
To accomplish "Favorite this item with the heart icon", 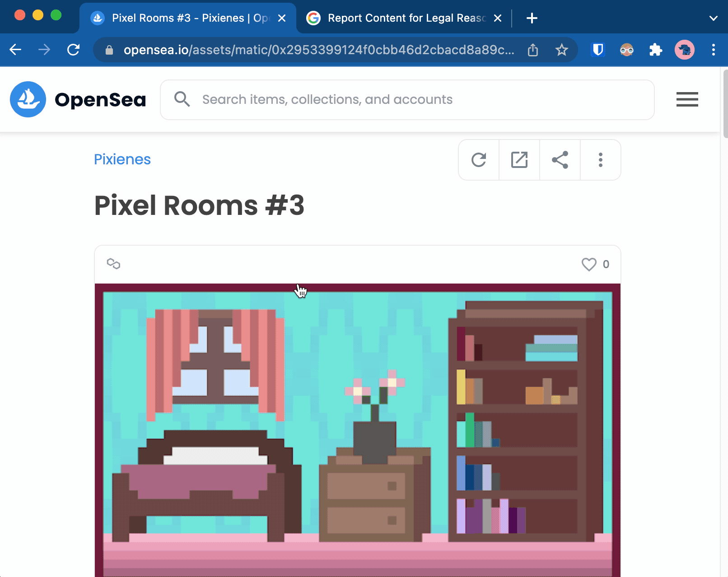I will coord(589,264).
